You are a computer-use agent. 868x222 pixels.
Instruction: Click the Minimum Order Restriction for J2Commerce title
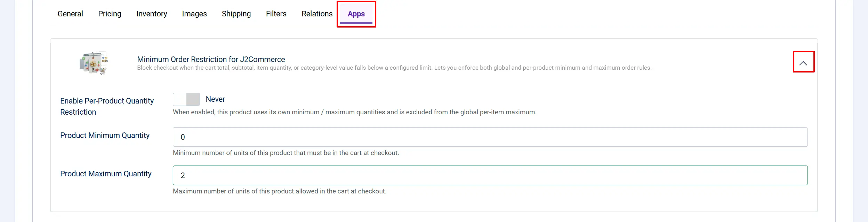click(211, 59)
